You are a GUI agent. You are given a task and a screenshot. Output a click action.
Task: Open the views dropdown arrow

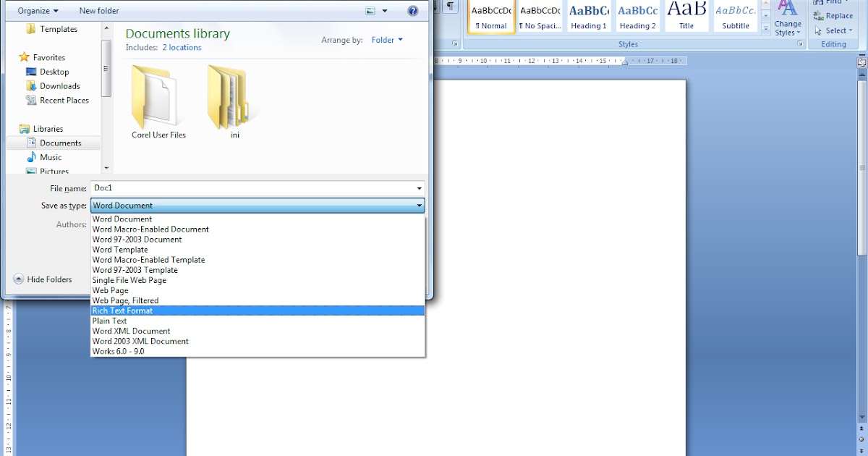click(385, 11)
